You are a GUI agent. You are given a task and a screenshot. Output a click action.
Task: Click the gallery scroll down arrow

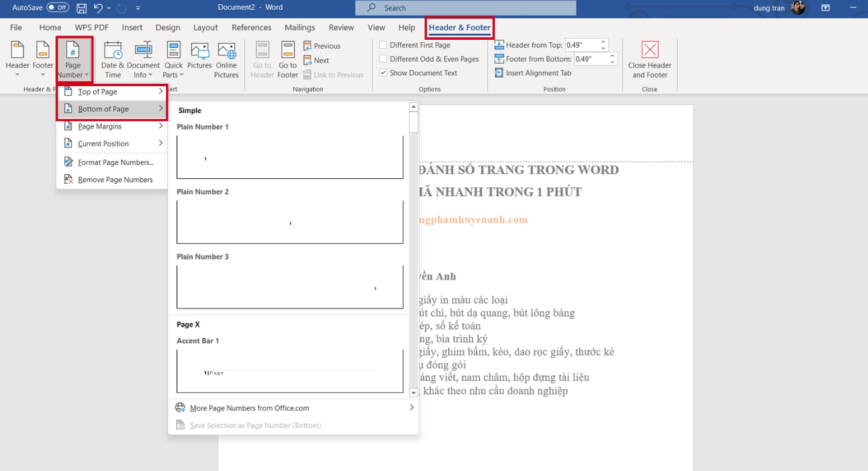point(414,393)
